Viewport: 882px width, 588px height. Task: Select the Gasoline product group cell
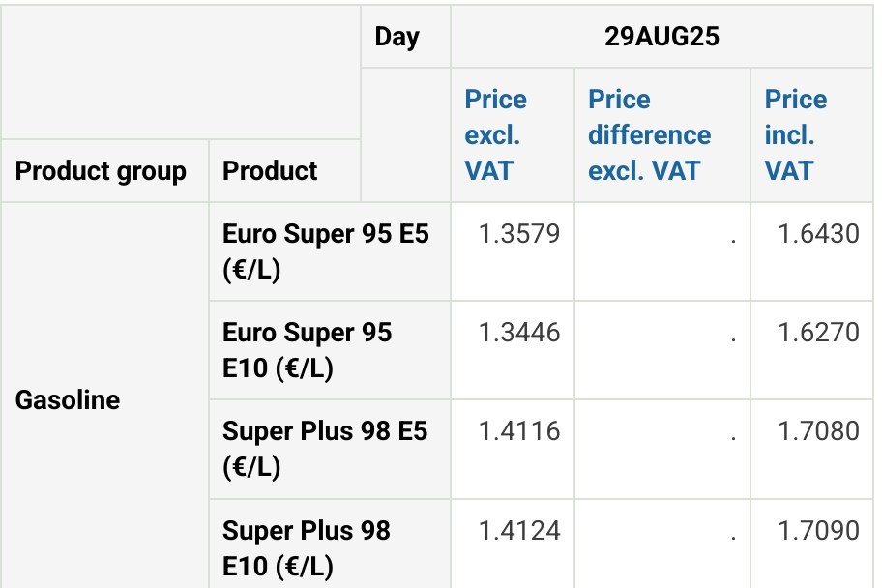point(68,399)
